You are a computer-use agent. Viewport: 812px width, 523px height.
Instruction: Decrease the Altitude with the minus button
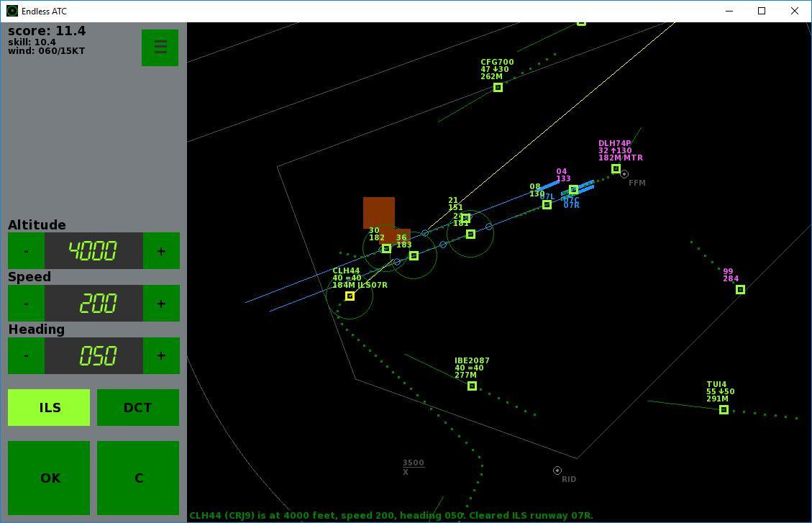(26, 251)
